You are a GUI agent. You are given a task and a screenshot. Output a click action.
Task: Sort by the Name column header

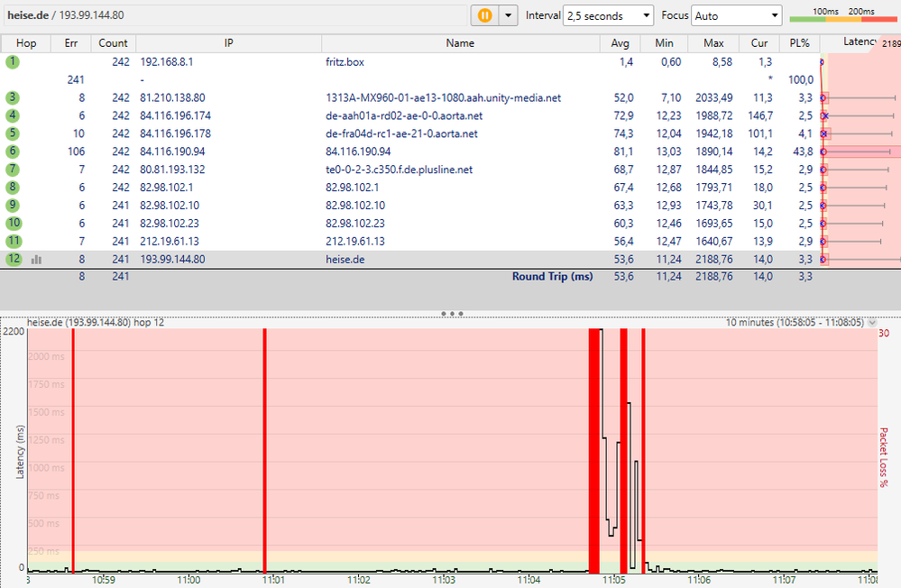pos(460,43)
